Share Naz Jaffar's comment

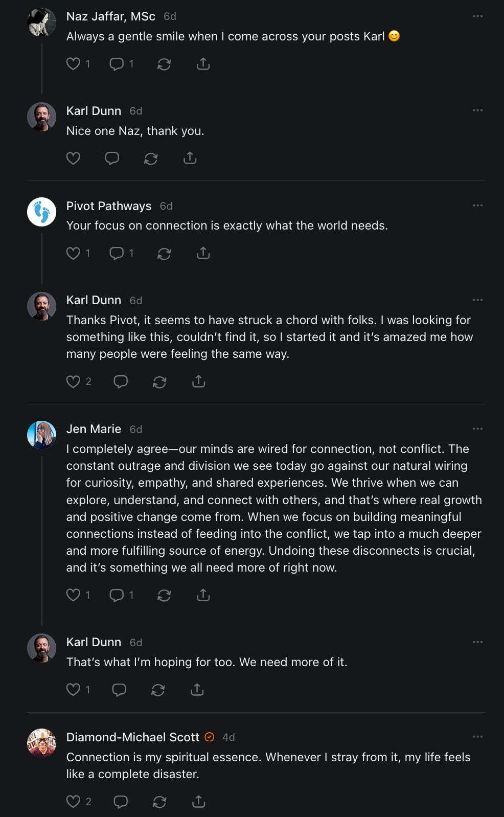[x=203, y=64]
